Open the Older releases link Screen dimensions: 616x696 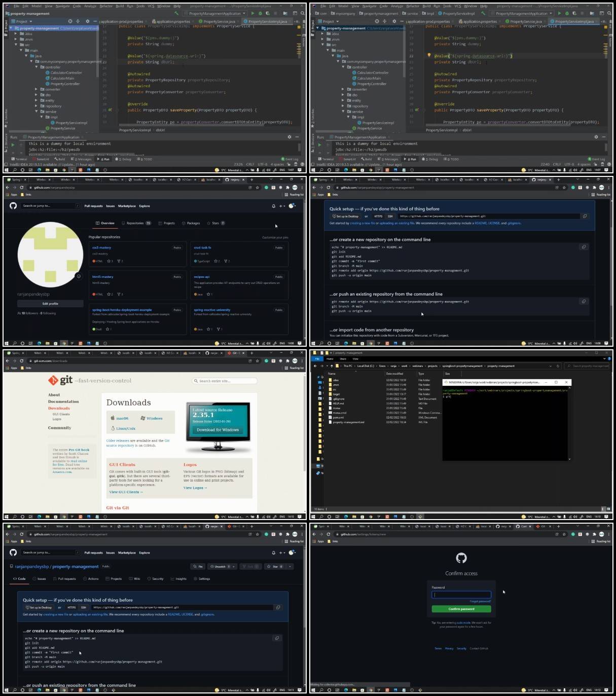click(x=118, y=441)
